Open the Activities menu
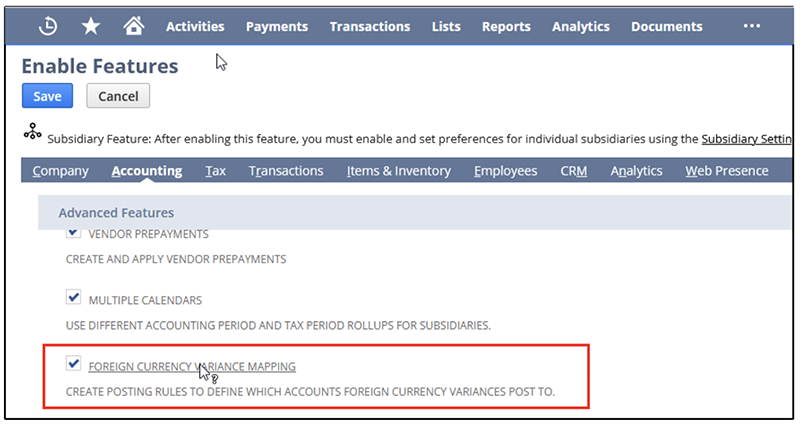The width and height of the screenshot is (800, 428). (195, 27)
